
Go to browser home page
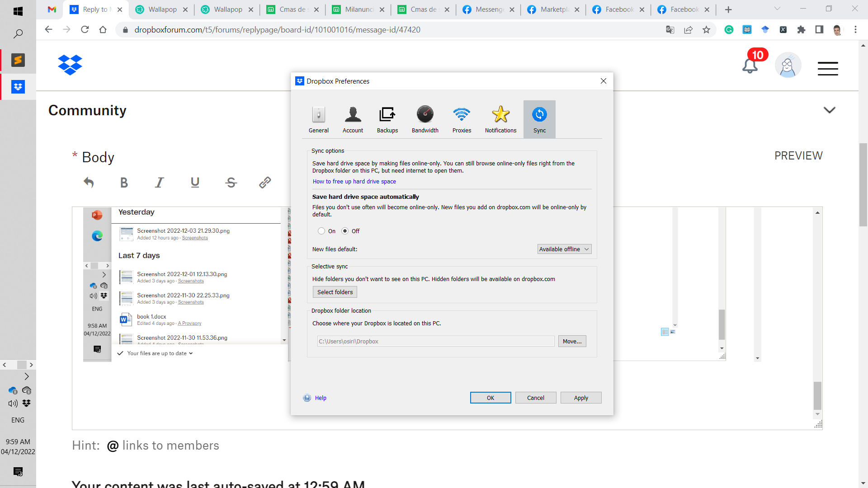click(103, 29)
